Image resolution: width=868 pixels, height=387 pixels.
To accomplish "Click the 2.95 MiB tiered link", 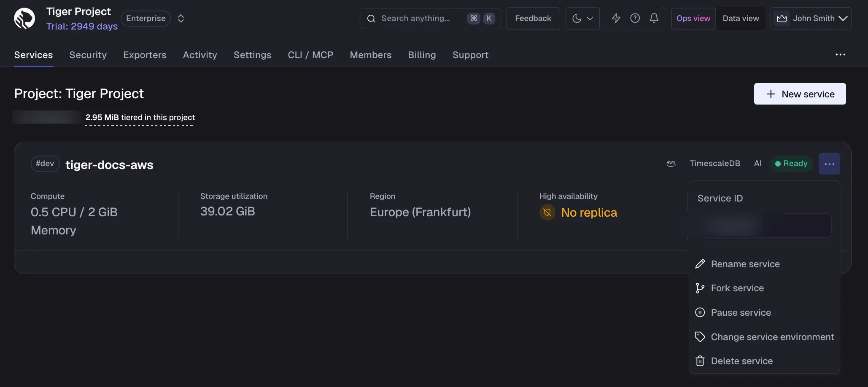I will point(140,118).
